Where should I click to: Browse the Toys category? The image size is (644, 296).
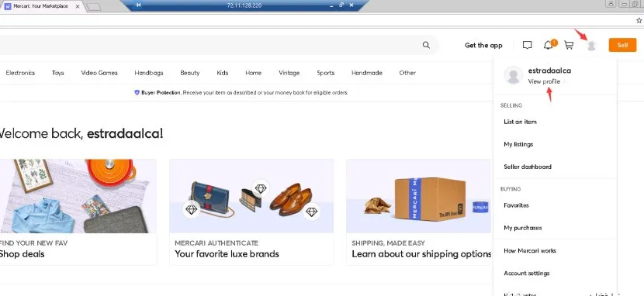point(58,73)
